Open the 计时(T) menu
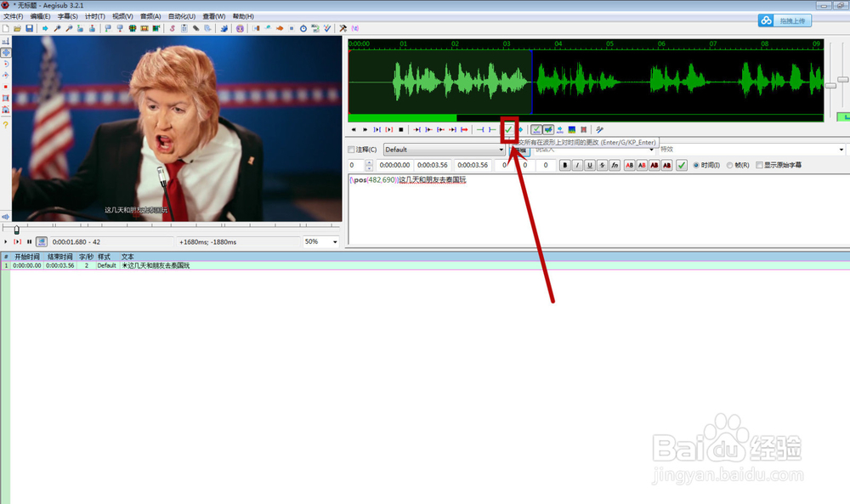This screenshot has height=504, width=850. click(x=95, y=16)
